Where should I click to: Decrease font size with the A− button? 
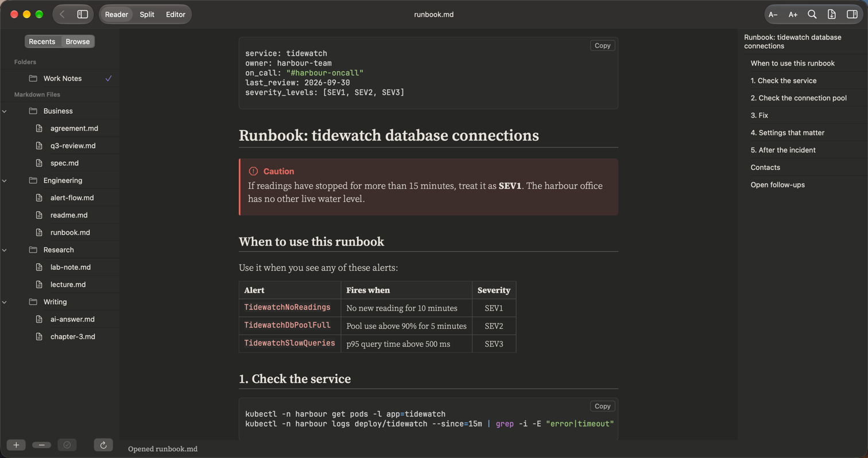click(773, 14)
